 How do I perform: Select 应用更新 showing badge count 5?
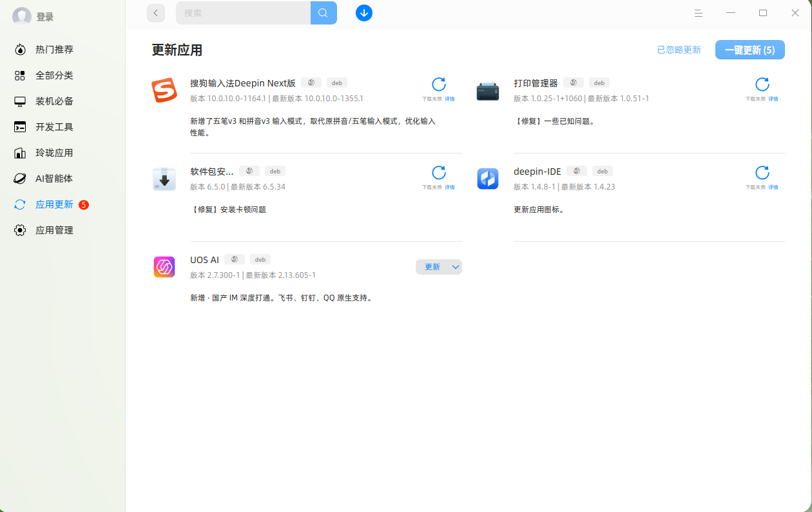tap(55, 204)
